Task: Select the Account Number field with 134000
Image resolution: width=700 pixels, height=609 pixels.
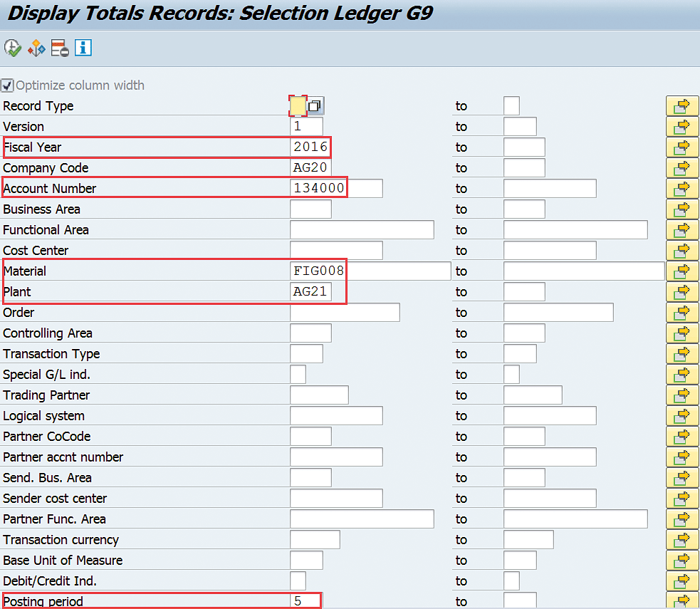Action: (x=336, y=189)
